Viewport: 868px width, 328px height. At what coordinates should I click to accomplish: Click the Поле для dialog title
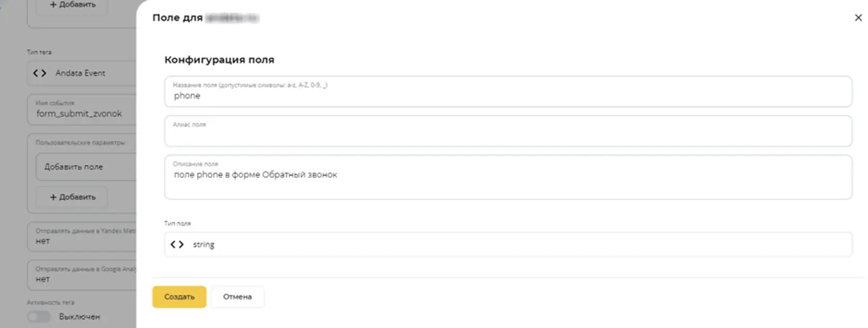(x=177, y=18)
